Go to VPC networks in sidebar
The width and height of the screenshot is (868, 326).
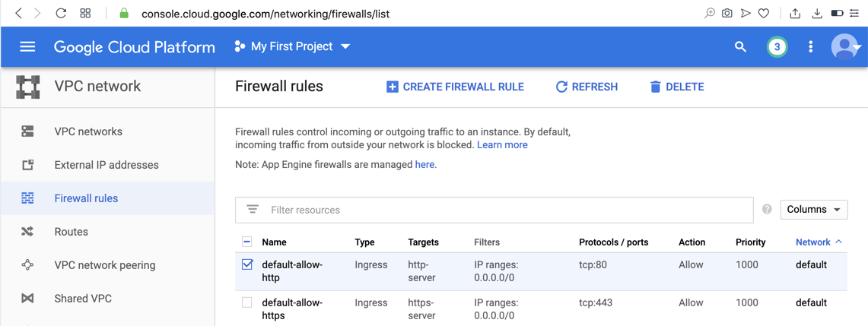pyautogui.click(x=88, y=131)
